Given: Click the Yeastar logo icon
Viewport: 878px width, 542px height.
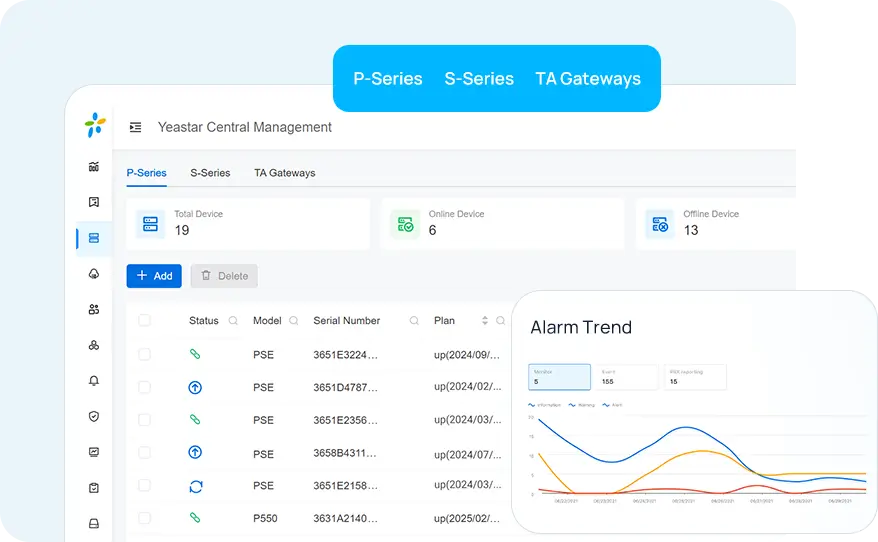Looking at the screenshot, I should pyautogui.click(x=95, y=125).
